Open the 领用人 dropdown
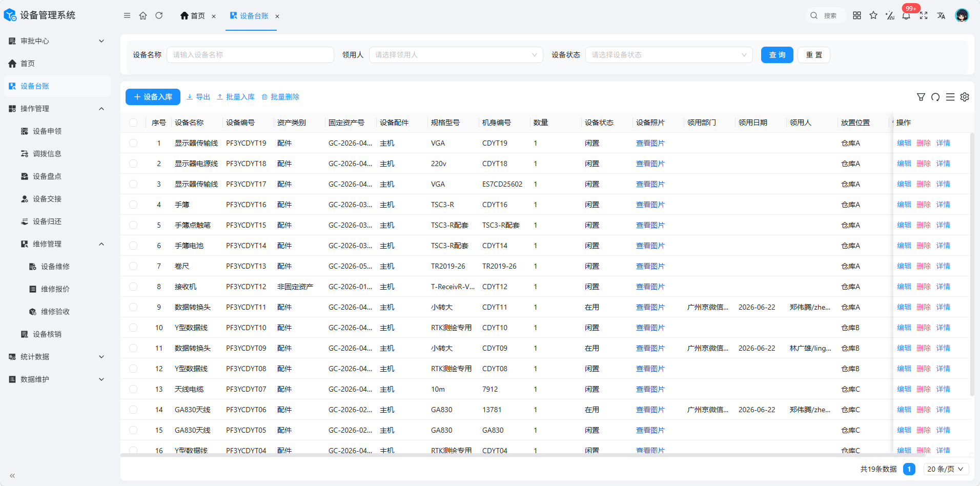Screen dimensions: 980x486 click(x=456, y=55)
